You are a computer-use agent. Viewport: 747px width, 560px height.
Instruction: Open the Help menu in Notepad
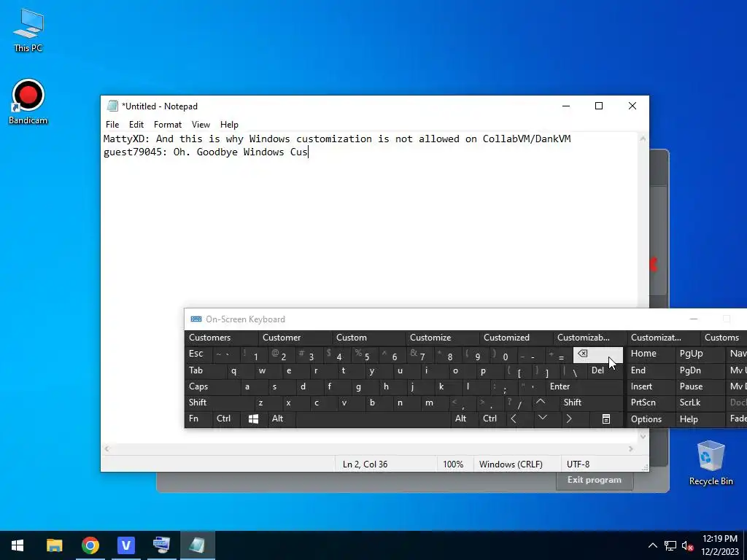(229, 124)
